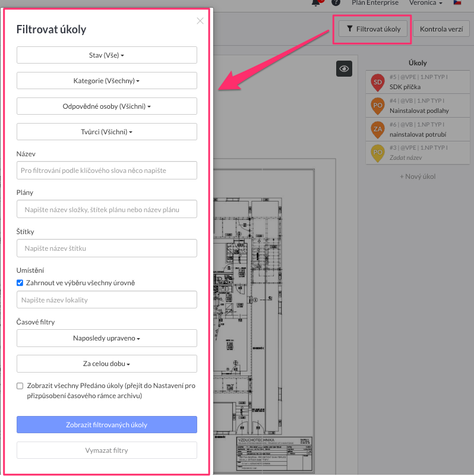Open the Naposledy upraveno time filter dropdown
474x476 pixels.
tap(107, 339)
